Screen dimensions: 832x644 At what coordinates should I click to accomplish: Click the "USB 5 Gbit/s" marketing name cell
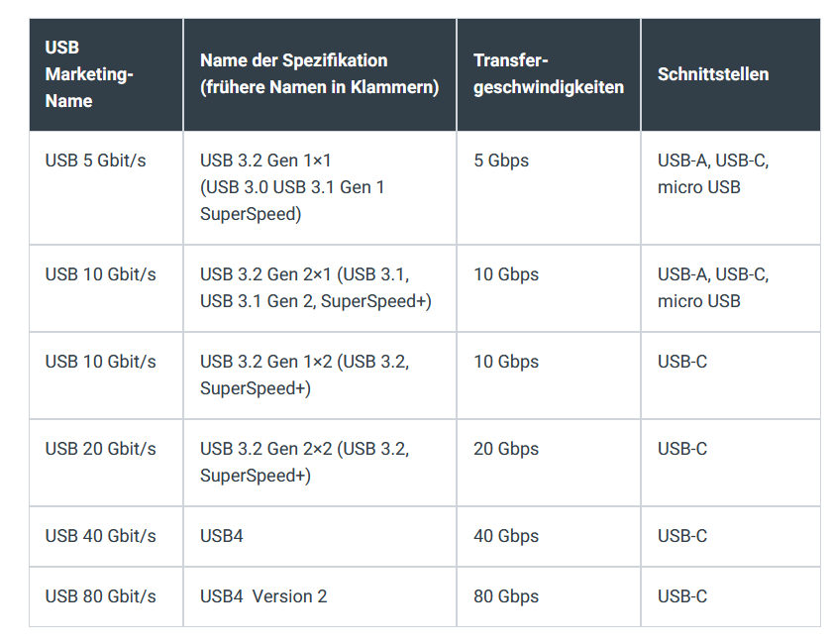click(x=95, y=161)
